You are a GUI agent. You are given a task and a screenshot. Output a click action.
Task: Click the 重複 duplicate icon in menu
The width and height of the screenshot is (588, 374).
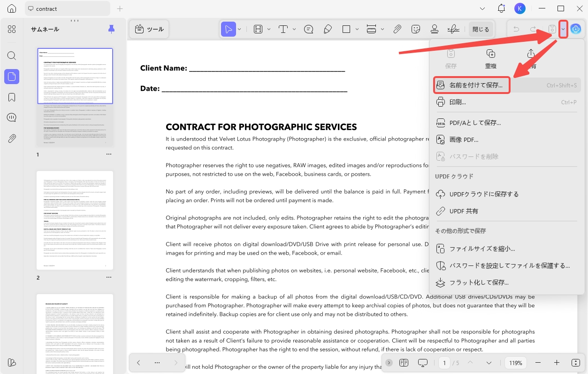tap(491, 53)
